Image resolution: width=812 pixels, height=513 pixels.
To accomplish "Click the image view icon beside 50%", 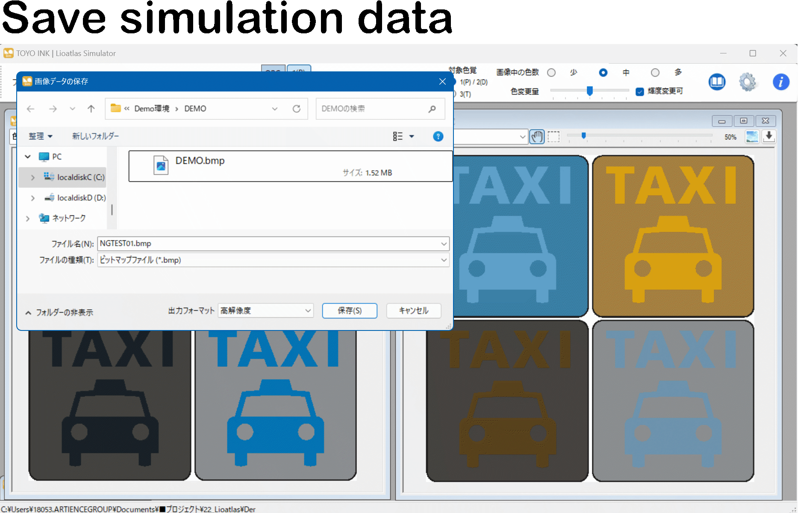I will point(752,137).
